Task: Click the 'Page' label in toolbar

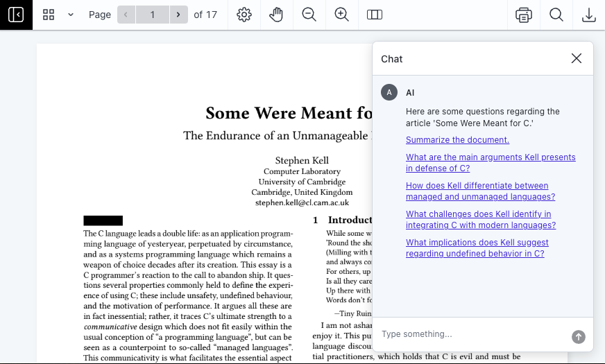Action: [99, 15]
